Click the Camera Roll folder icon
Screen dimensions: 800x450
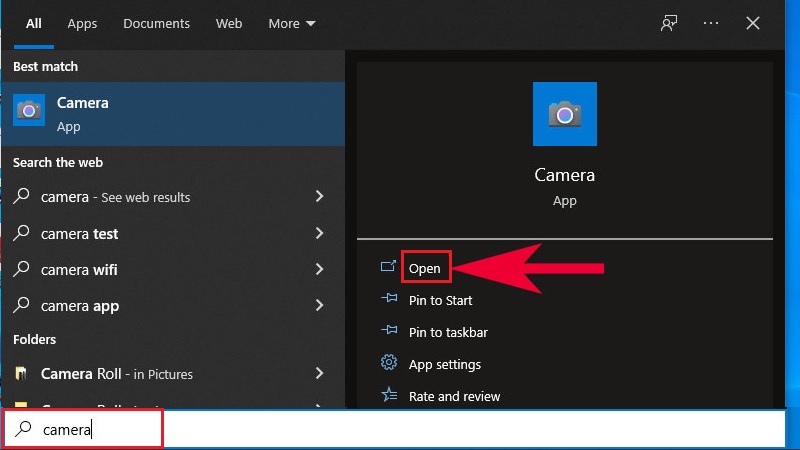(x=21, y=373)
